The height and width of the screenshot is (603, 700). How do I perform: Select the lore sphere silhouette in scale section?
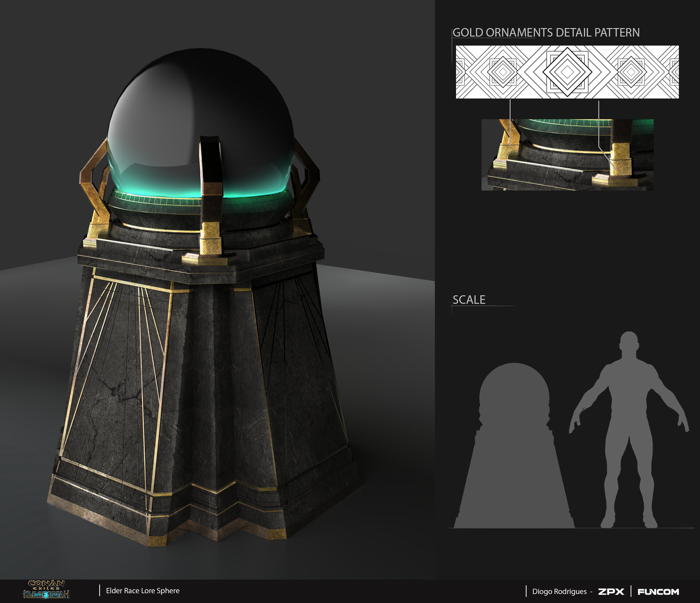pos(514,445)
